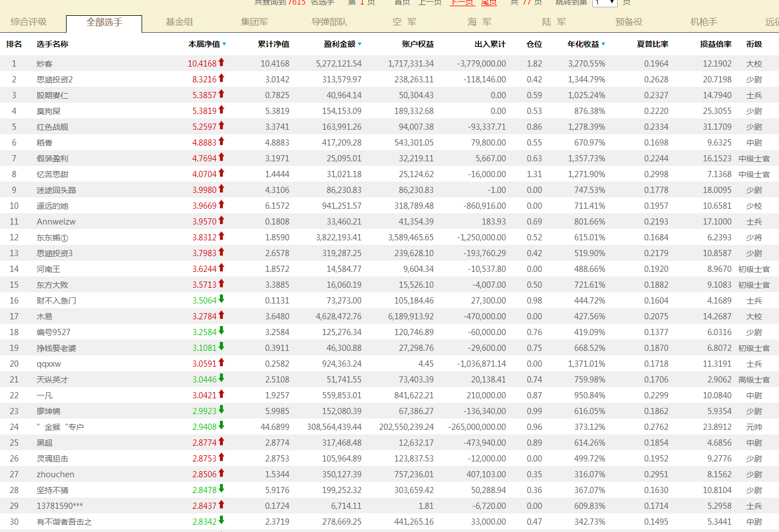Viewport: 779px width, 532px height.
Task: Switch to the 集团军 tab
Action: click(254, 22)
